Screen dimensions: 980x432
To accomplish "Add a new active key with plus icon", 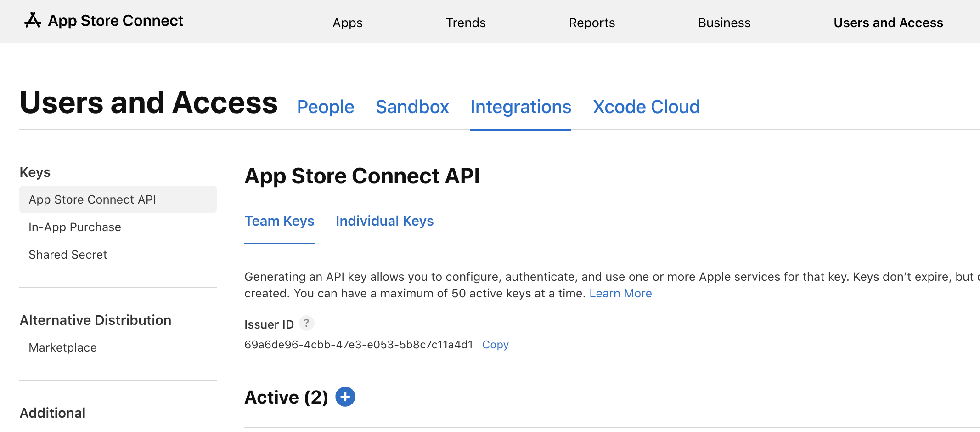I will tap(345, 397).
